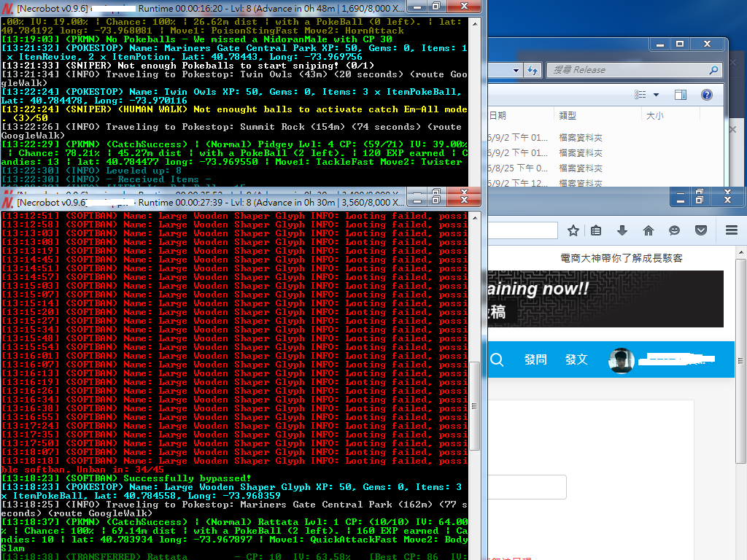Click the text input box on the web page
Screen dimensions: 747x560
click(527, 487)
